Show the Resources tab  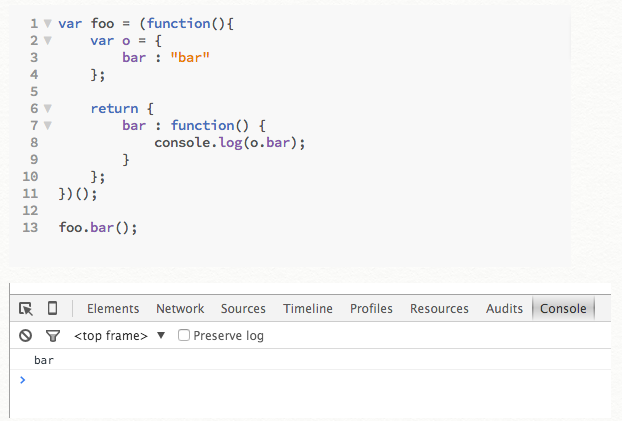439,308
